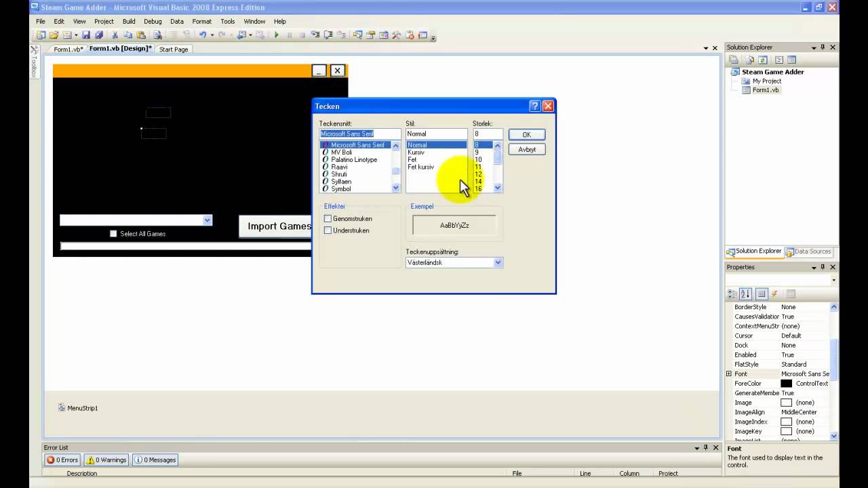Click the Properties list icon in Properties panel
Image resolution: width=868 pixels, height=488 pixels.
click(762, 293)
